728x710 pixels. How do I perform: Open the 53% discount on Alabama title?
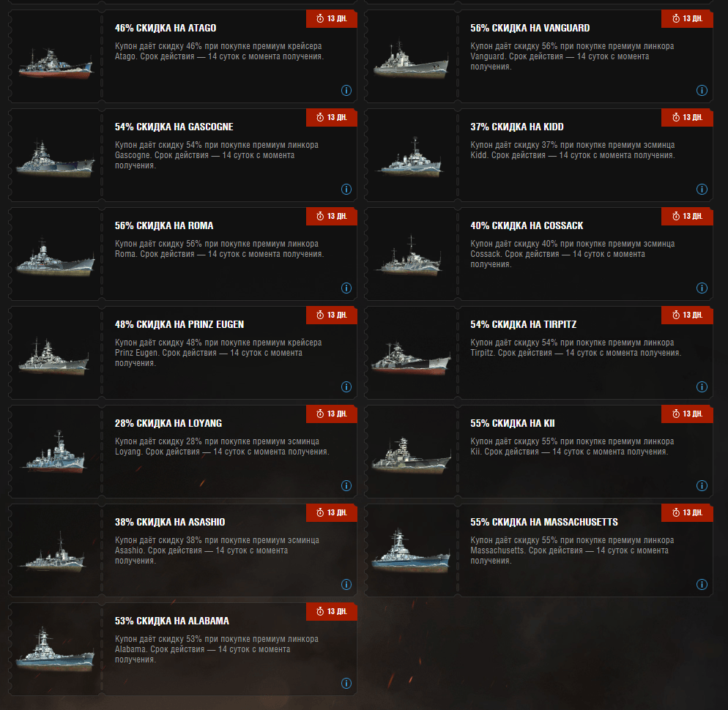pyautogui.click(x=172, y=621)
